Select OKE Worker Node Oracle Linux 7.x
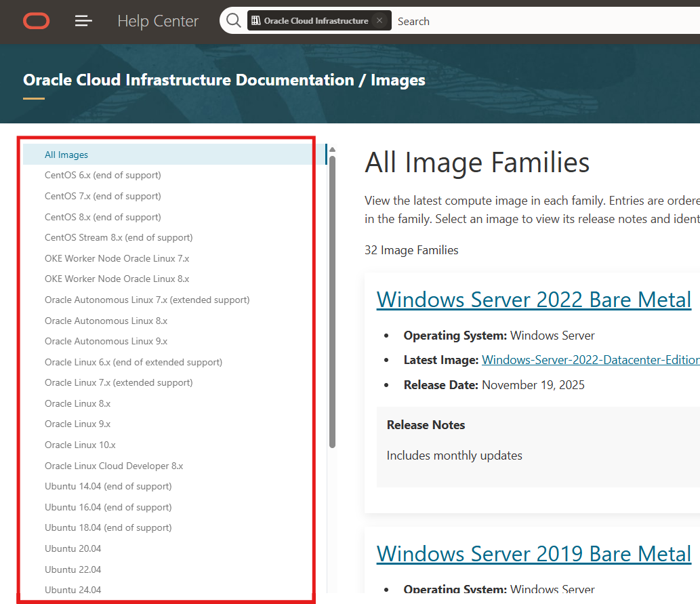Image resolution: width=700 pixels, height=604 pixels. 117,259
